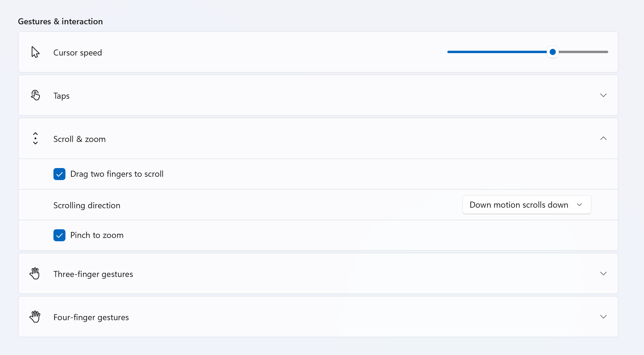The height and width of the screenshot is (355, 644).
Task: Expand the Taps section chevron
Action: pyautogui.click(x=603, y=95)
